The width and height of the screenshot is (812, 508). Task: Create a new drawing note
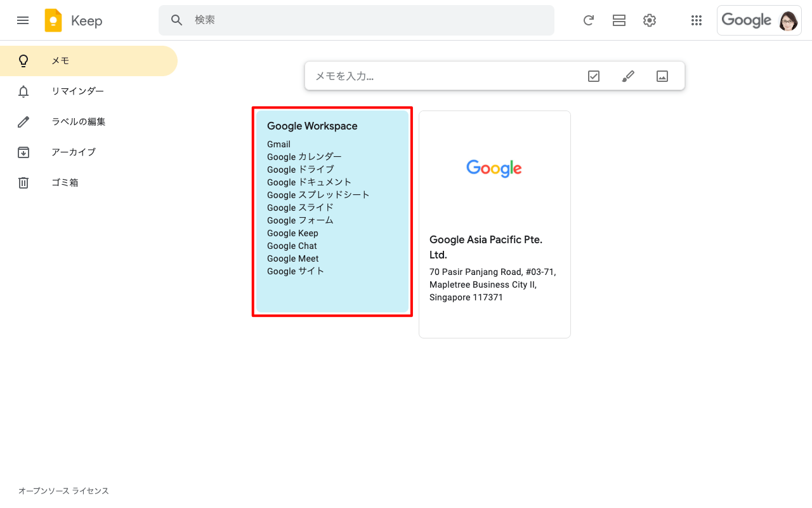(x=628, y=76)
